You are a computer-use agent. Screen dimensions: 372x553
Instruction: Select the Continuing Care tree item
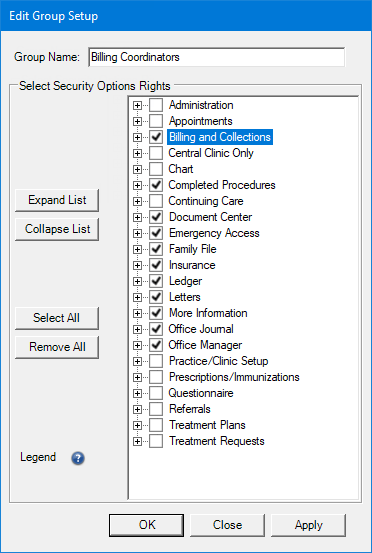tap(206, 201)
